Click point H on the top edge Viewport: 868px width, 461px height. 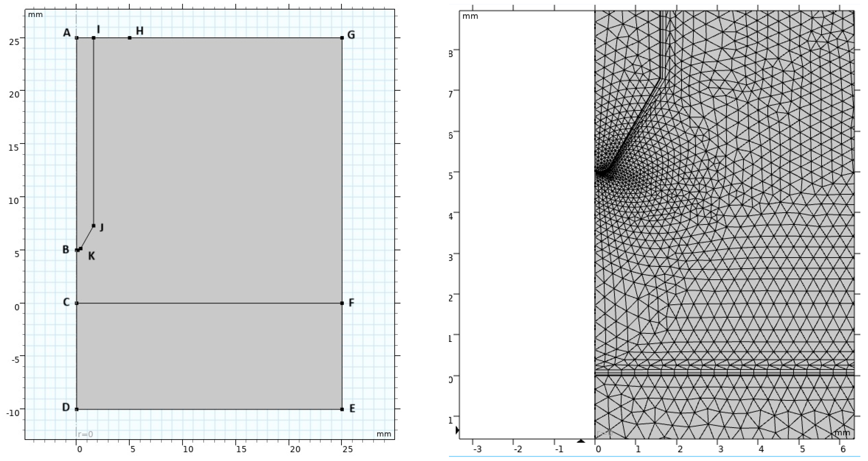pyautogui.click(x=130, y=38)
